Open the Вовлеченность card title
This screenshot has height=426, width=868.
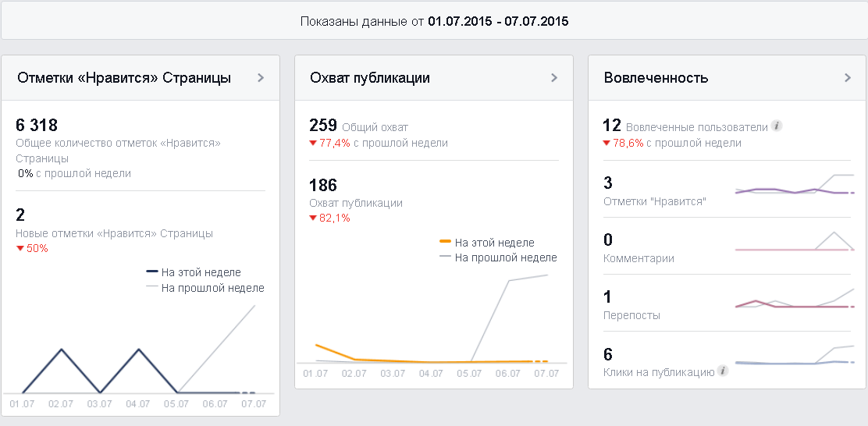[x=656, y=78]
